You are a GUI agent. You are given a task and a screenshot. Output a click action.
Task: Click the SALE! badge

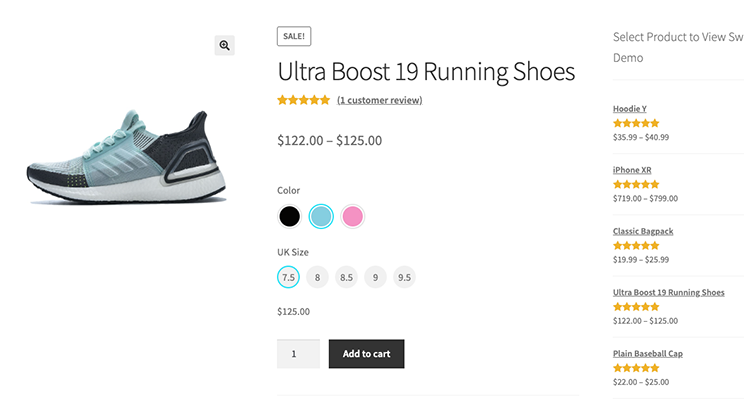pos(294,37)
